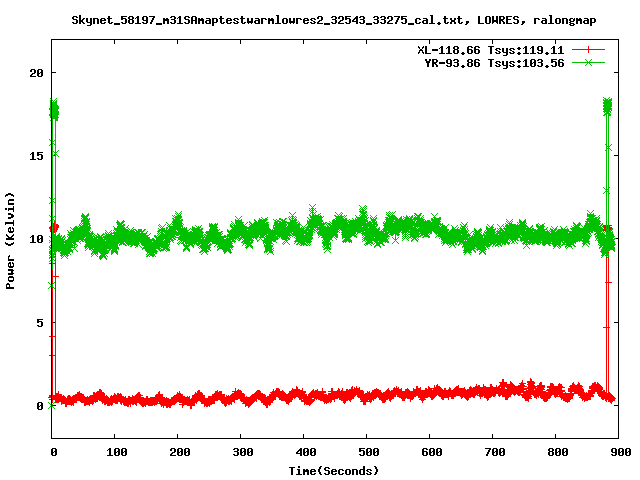Image resolution: width=640 pixels, height=480 pixels.
Task: Click the x-axis tick label 200
Action: (x=180, y=452)
